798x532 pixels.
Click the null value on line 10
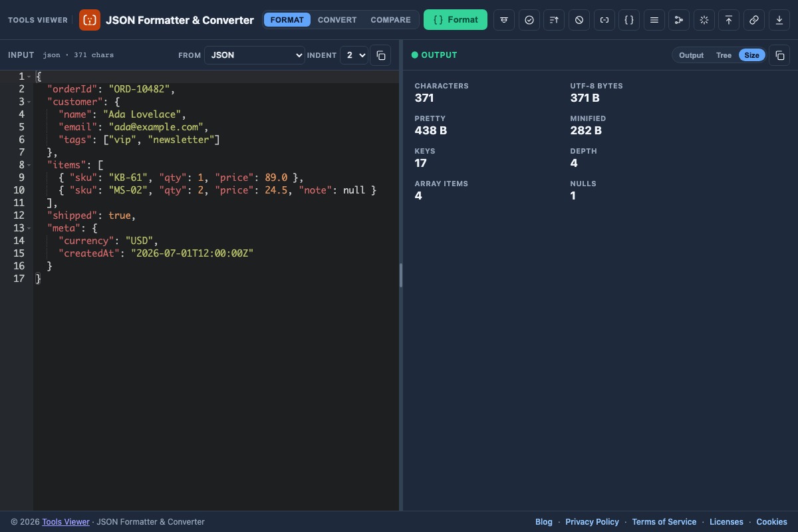(x=354, y=190)
